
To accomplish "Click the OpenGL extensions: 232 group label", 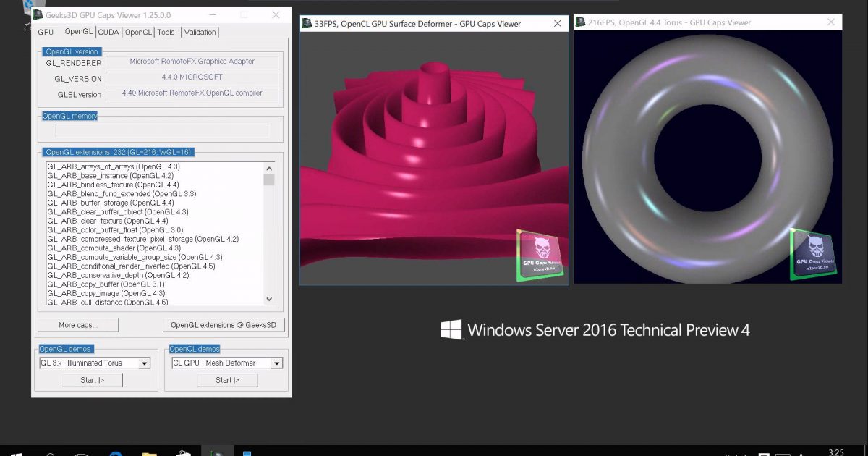I will [119, 152].
